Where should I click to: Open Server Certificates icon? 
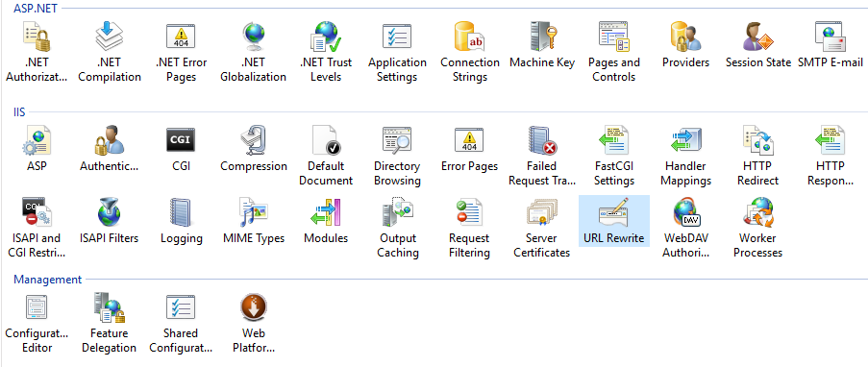pos(541,228)
